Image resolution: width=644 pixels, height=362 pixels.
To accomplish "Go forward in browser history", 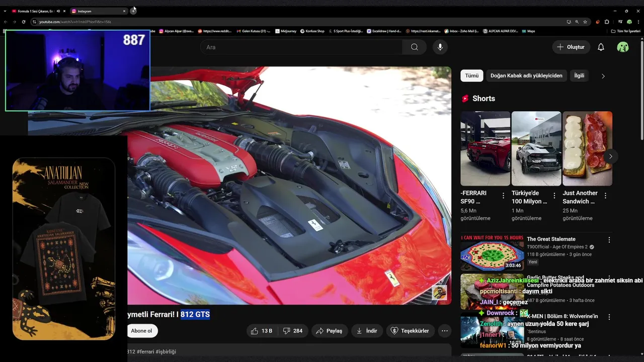I will tap(15, 22).
